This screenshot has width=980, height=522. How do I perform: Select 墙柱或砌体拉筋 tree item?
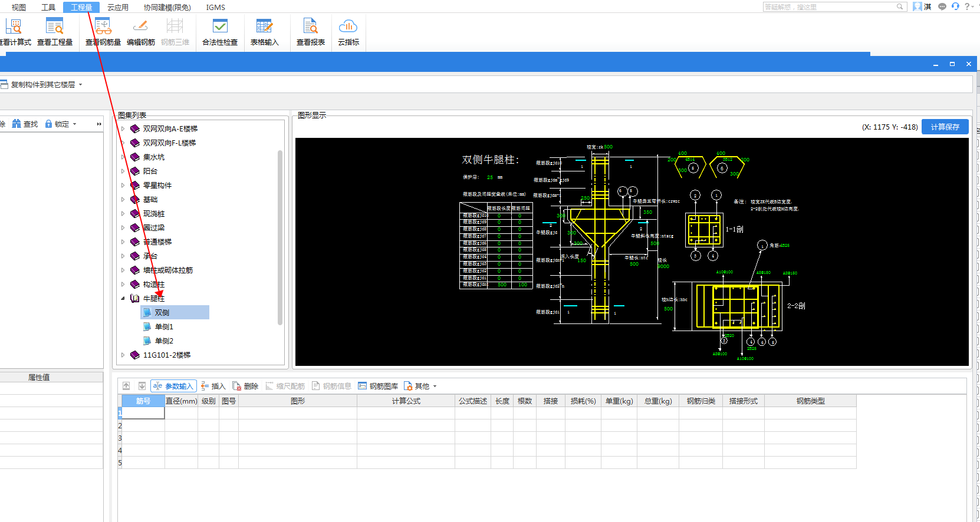coord(168,270)
